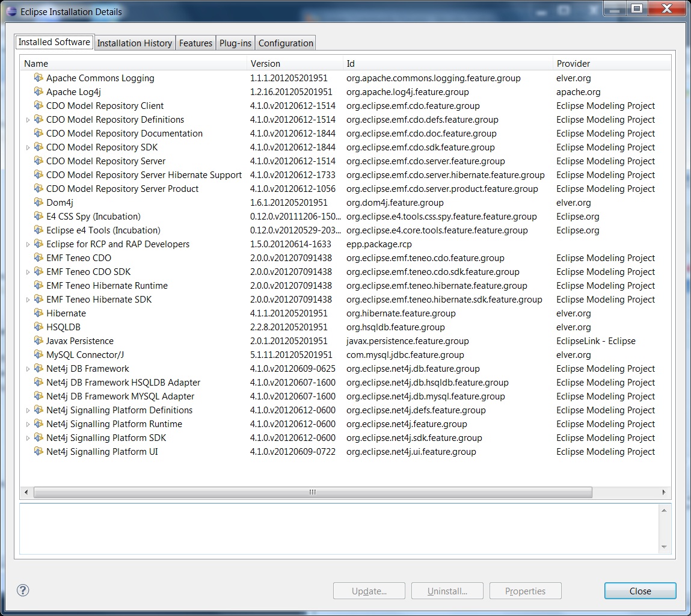Open the Configuration tab
Viewport: 691px width, 616px height.
coord(286,43)
